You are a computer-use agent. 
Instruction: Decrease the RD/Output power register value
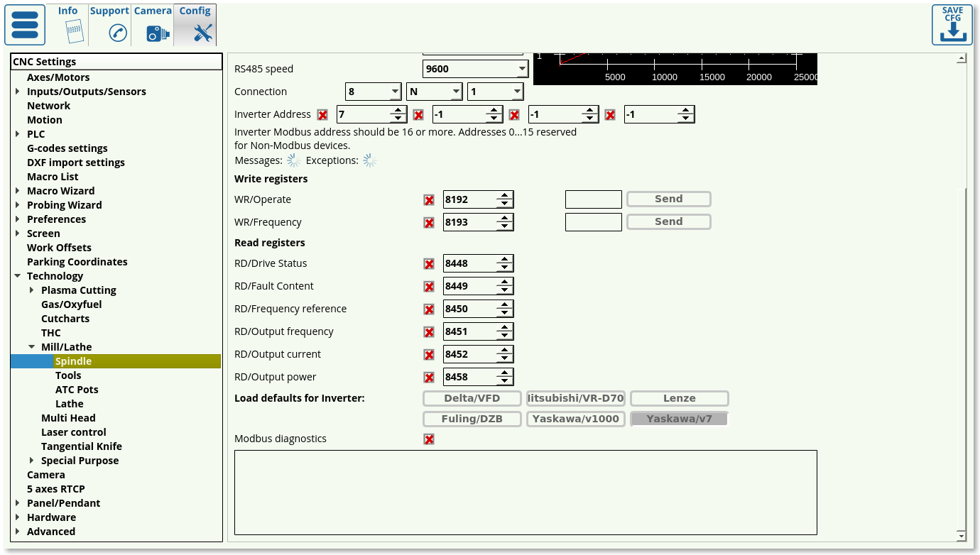(x=504, y=381)
